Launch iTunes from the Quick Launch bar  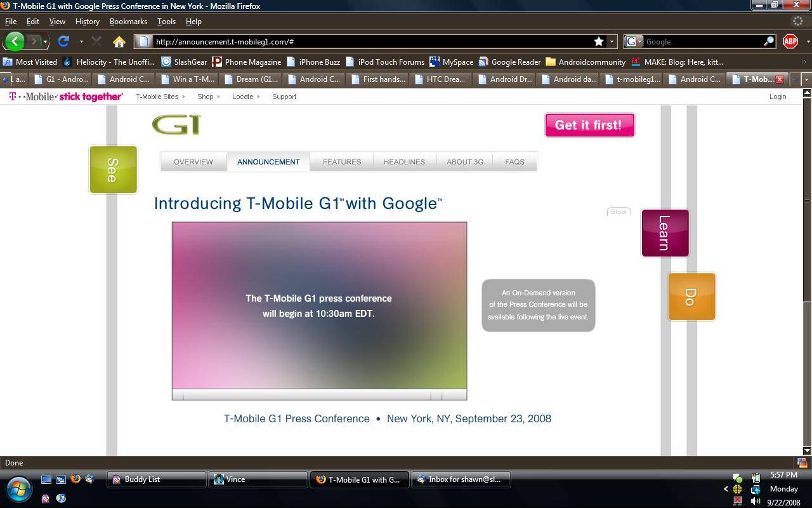[61, 498]
